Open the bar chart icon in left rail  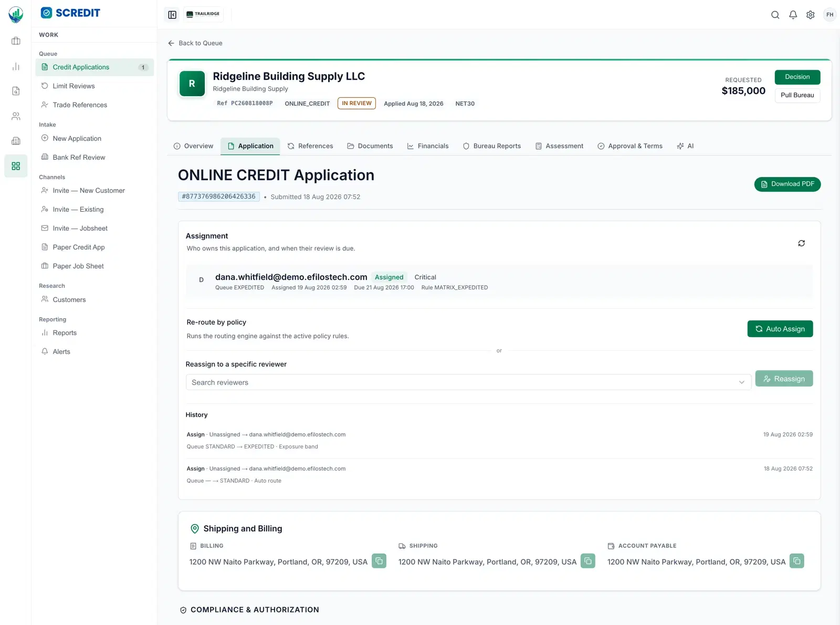[x=16, y=66]
